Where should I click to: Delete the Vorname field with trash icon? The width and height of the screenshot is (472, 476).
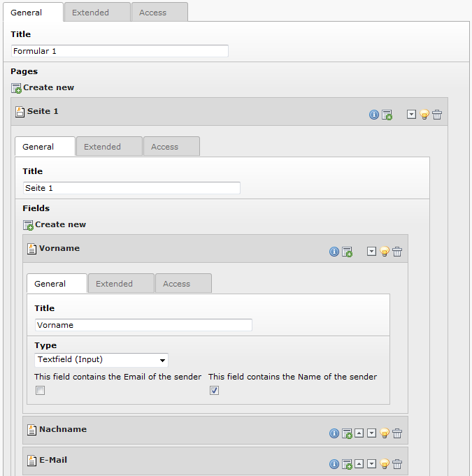397,252
